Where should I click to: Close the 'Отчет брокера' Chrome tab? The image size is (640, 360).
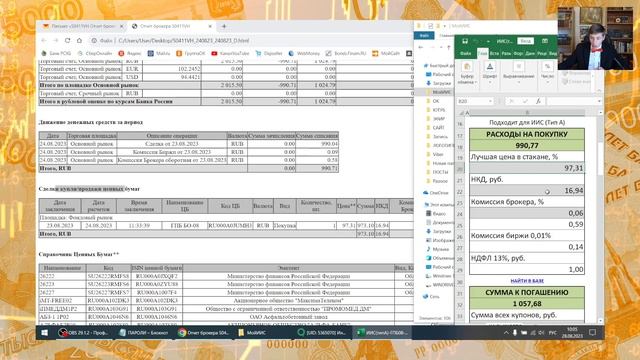pos(210,26)
